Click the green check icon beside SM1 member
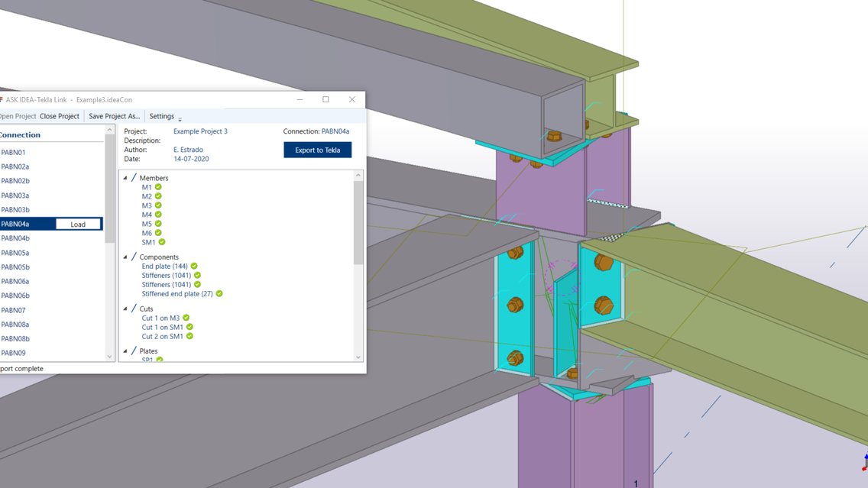Image resolution: width=868 pixels, height=488 pixels. click(162, 242)
